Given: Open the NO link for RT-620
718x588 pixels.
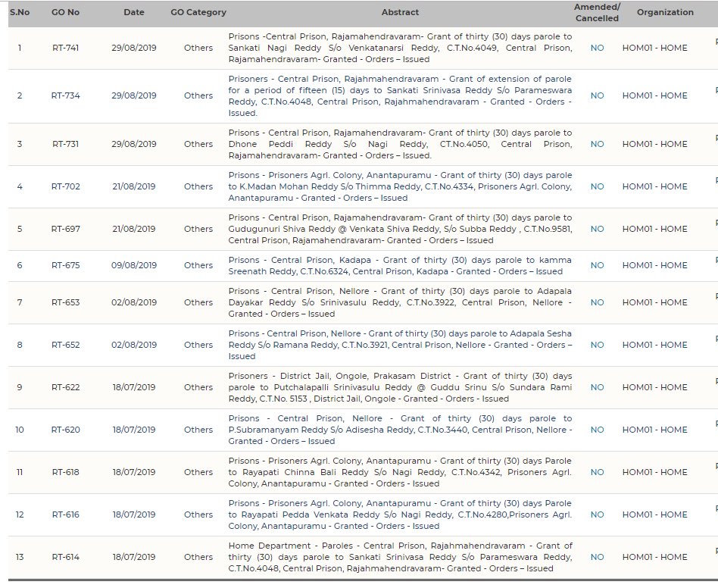Looking at the screenshot, I should coord(597,430).
